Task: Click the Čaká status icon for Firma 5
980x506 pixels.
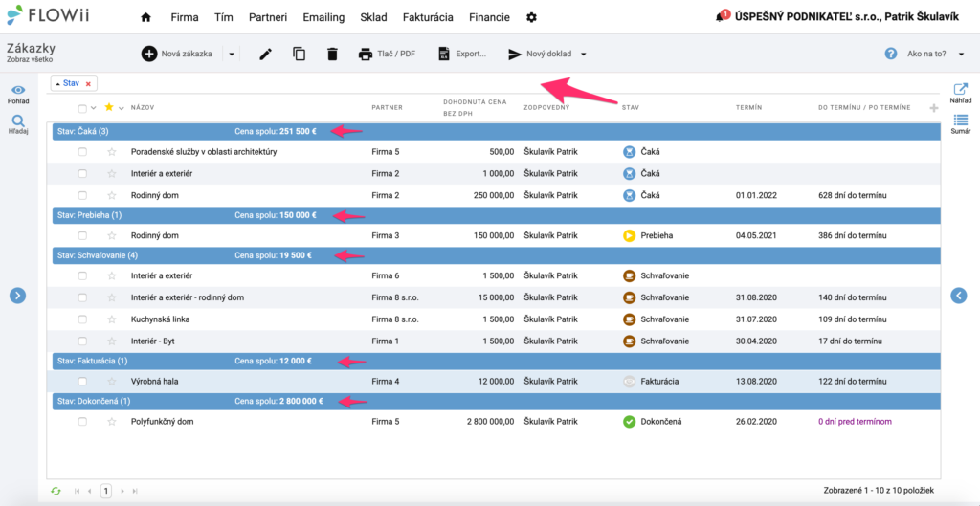Action: 629,152
